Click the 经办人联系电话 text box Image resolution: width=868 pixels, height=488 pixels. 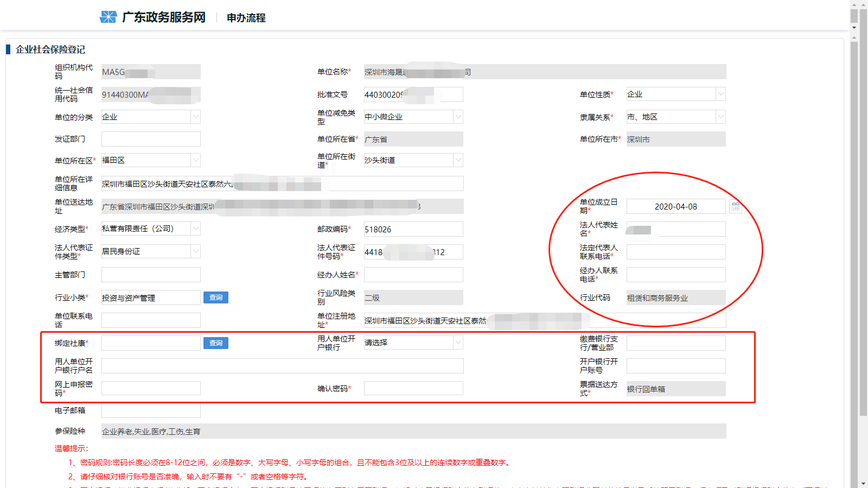[x=675, y=275]
